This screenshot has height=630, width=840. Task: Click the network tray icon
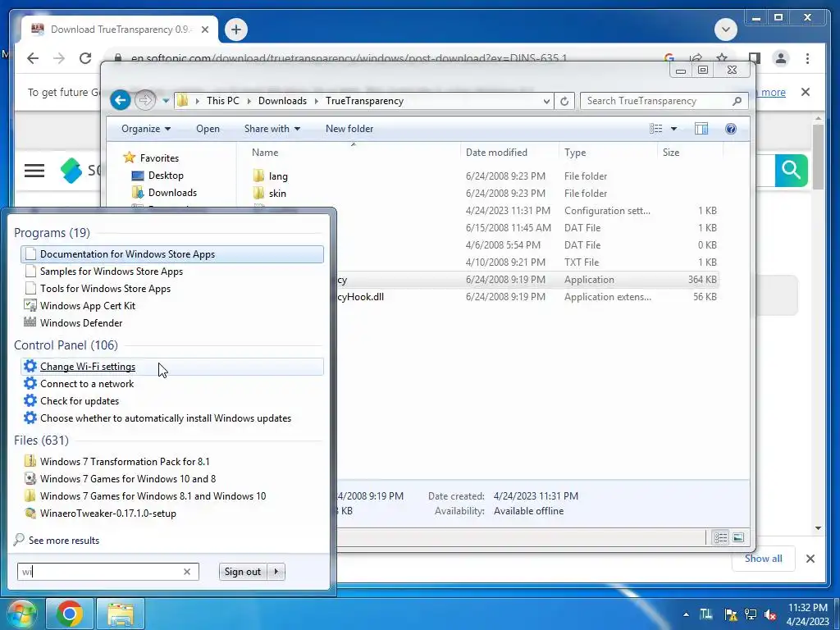751,614
